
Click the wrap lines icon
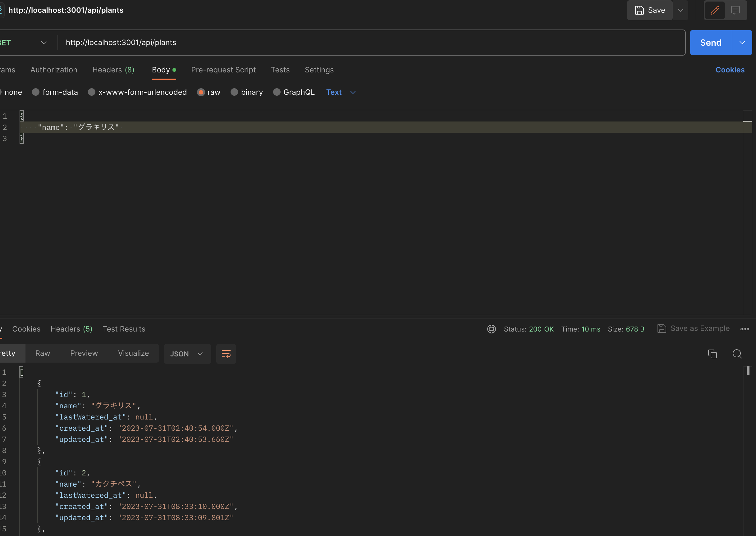(x=226, y=354)
